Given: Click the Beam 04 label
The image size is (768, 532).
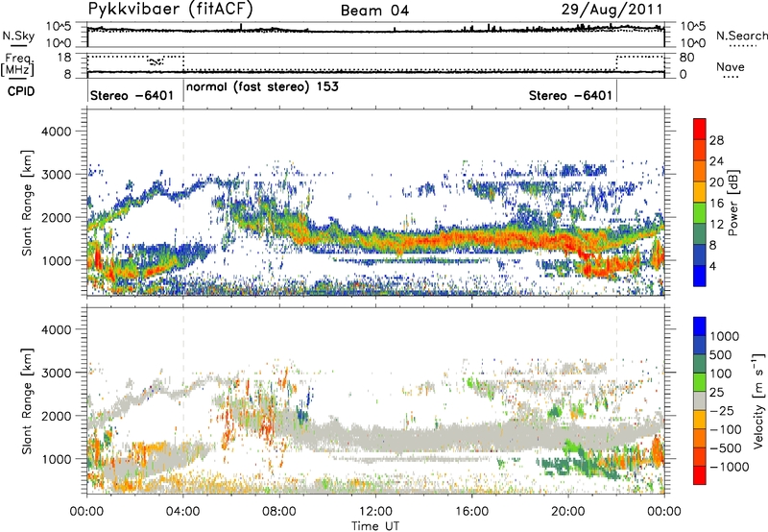Looking at the screenshot, I should [374, 11].
